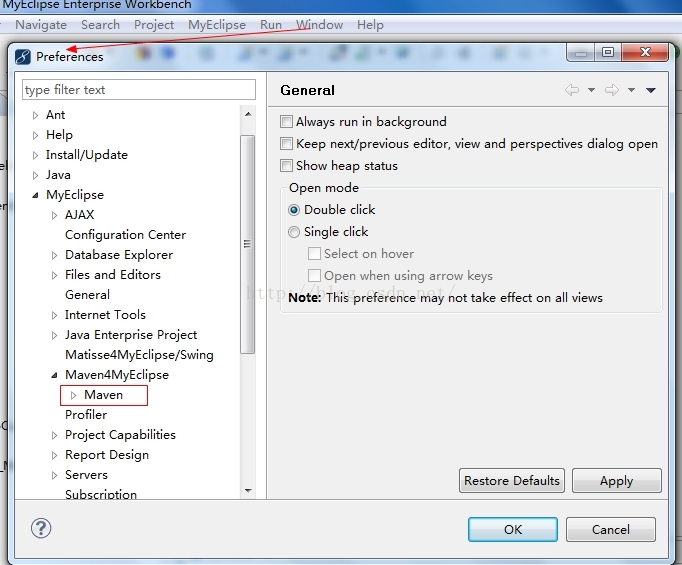Confirm preferences with the OK button

click(x=513, y=529)
